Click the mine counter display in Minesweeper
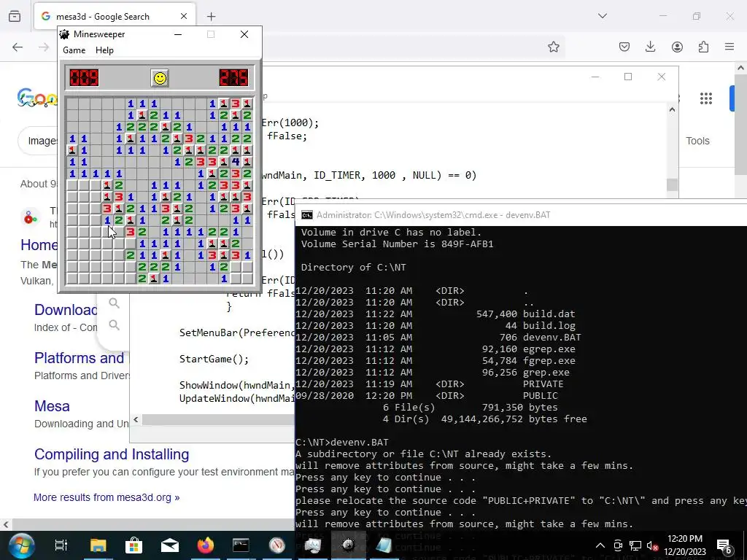The image size is (747, 560). point(84,77)
